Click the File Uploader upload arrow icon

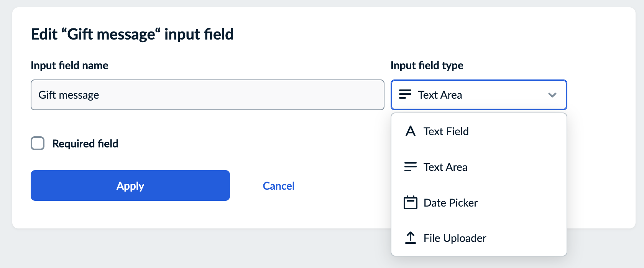click(410, 238)
